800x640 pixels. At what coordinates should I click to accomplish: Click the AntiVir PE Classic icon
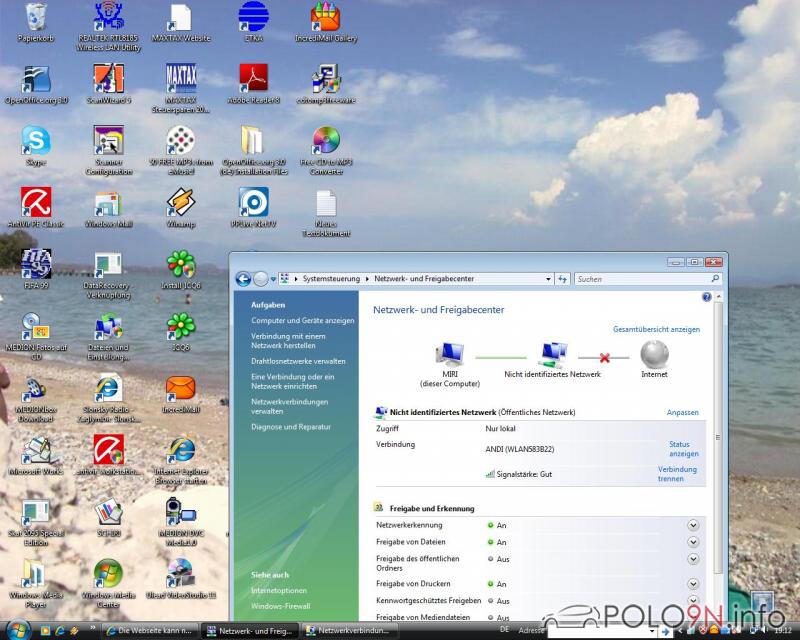(36, 202)
